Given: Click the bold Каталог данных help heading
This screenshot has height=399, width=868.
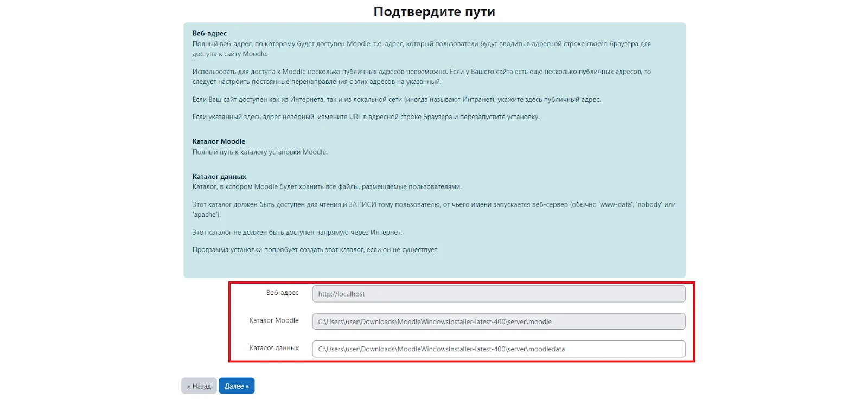Looking at the screenshot, I should click(219, 177).
